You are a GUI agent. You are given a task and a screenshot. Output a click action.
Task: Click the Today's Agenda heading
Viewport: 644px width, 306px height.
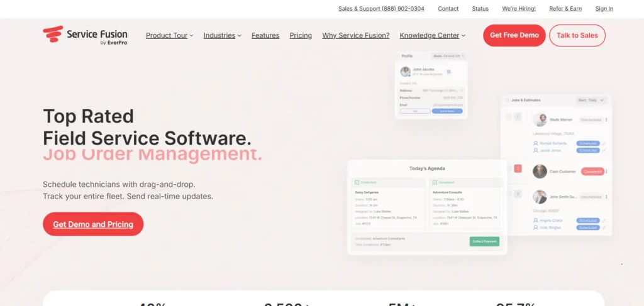pyautogui.click(x=427, y=168)
